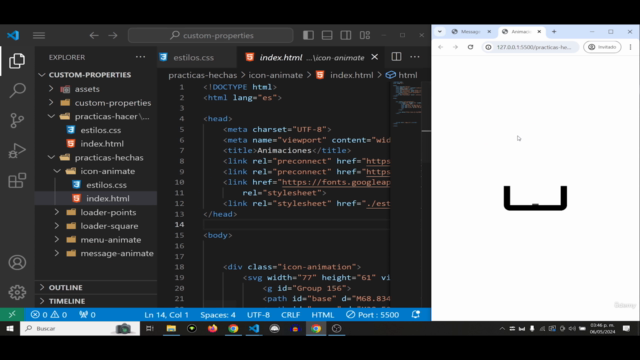Click Ln 14, Col 1 status item
This screenshot has width=640, height=360.
[166, 315]
